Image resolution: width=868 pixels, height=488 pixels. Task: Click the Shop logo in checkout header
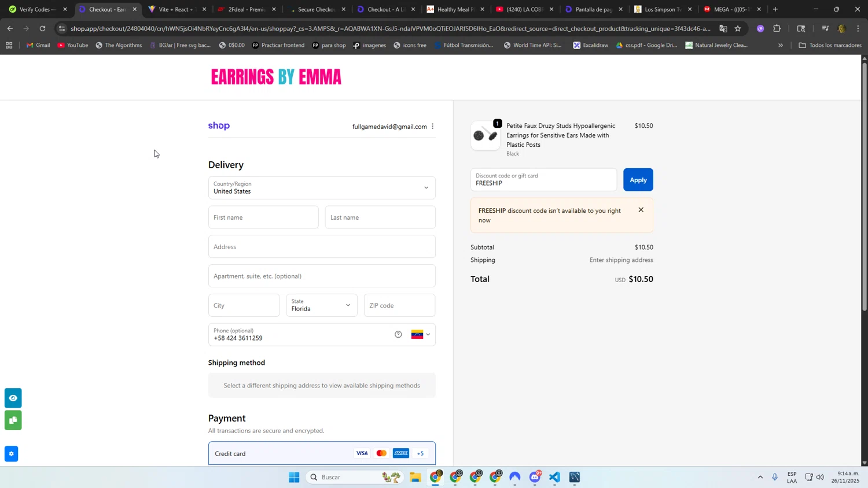point(219,126)
